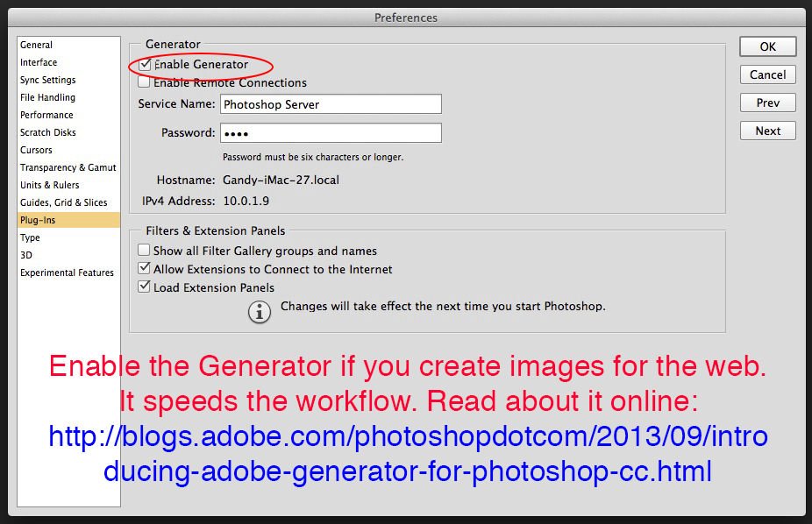This screenshot has width=812, height=524.
Task: Check Enable Remote Connections
Action: tap(144, 82)
